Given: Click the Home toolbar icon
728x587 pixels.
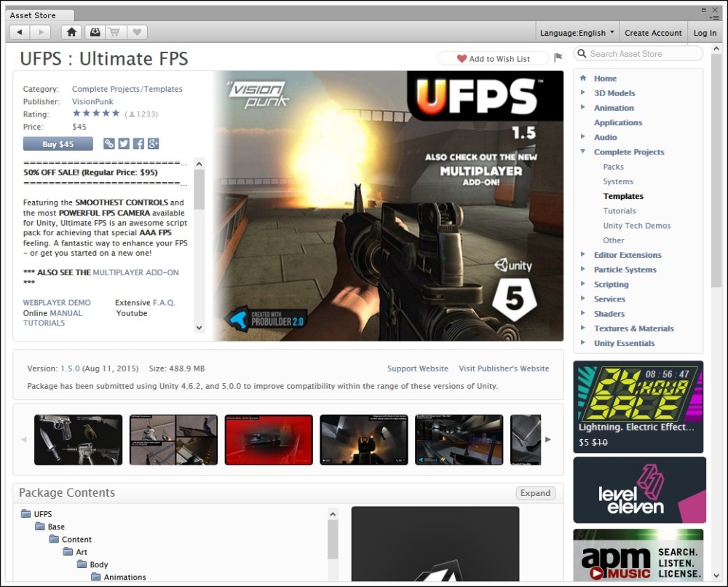Looking at the screenshot, I should [72, 32].
